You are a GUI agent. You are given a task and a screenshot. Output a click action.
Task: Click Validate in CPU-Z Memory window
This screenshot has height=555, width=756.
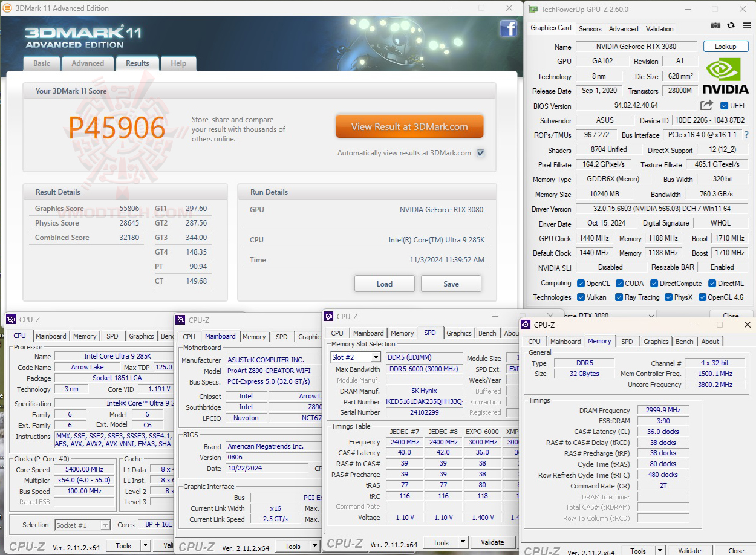click(x=689, y=551)
